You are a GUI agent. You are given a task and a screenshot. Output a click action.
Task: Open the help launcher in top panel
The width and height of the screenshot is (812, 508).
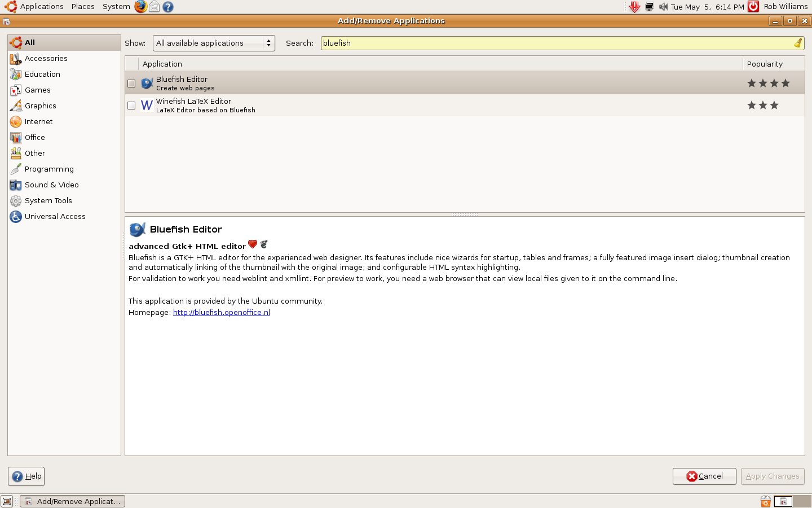click(x=168, y=7)
